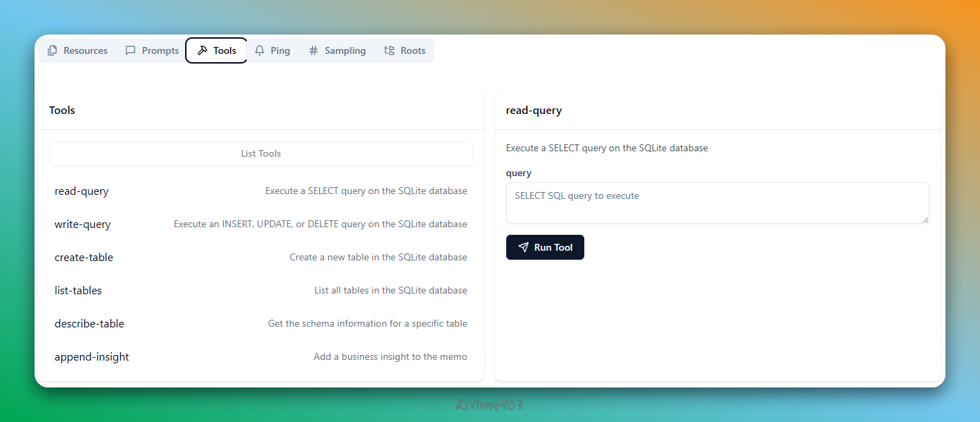Run the tool with Run Tool button

(x=545, y=247)
